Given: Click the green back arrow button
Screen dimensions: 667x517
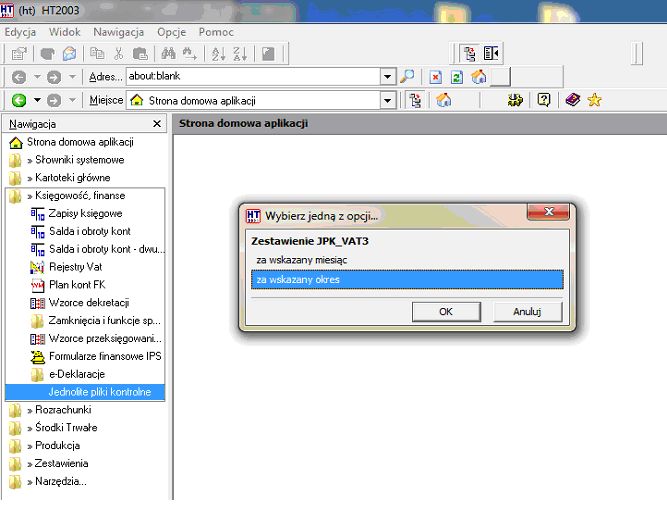Looking at the screenshot, I should [19, 100].
